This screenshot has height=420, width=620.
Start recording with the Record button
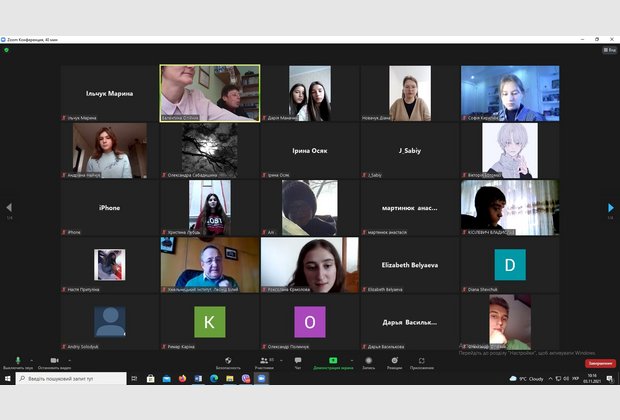tap(369, 363)
